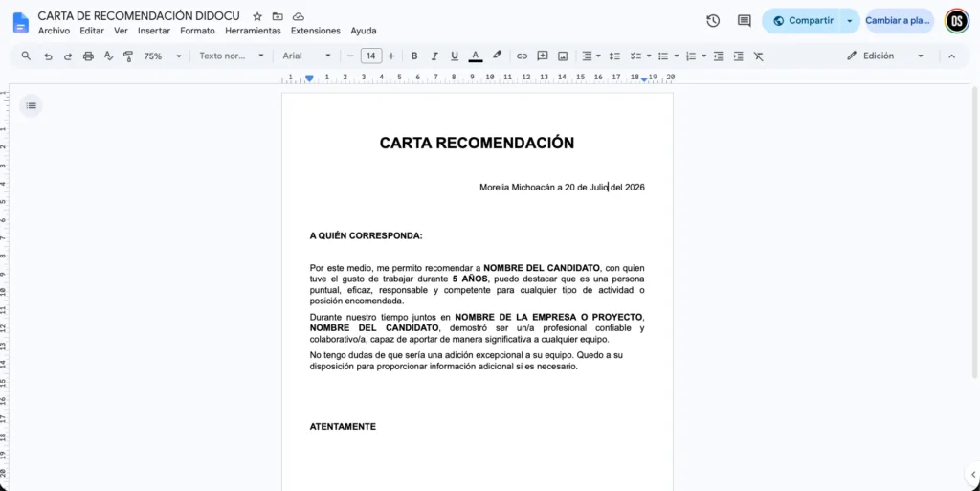Viewport: 980px width, 491px height.
Task: Insert a link
Action: click(522, 56)
